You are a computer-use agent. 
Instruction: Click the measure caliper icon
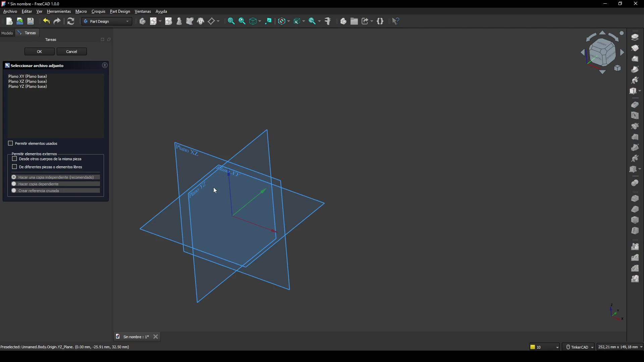(x=328, y=21)
